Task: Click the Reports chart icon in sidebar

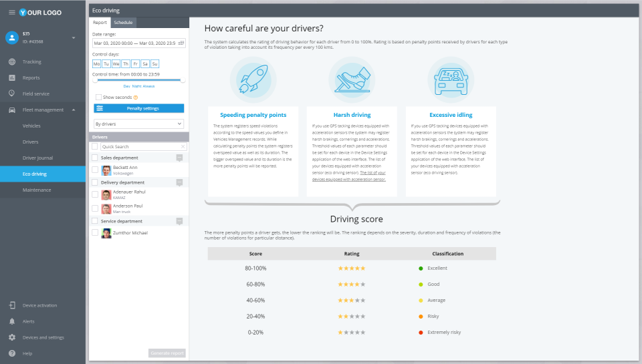Action: [12, 77]
